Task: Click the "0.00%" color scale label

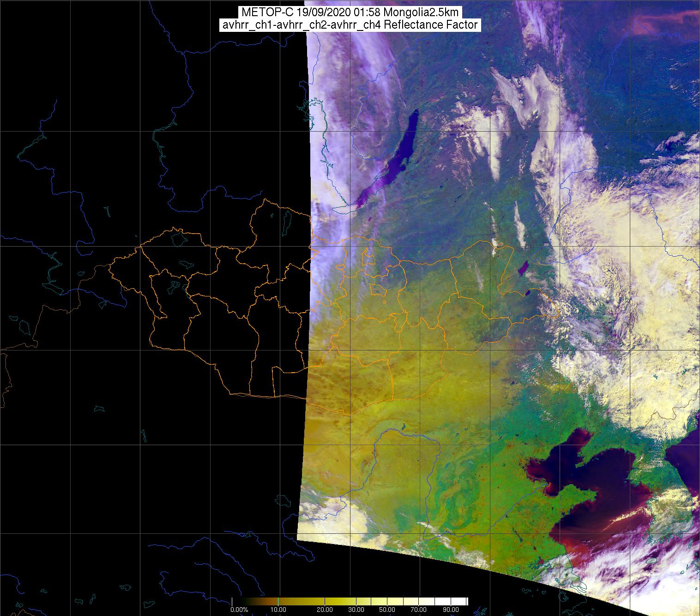Action: click(239, 610)
